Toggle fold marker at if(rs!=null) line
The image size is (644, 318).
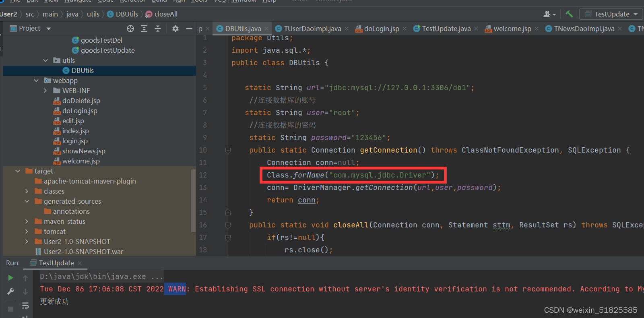(228, 237)
